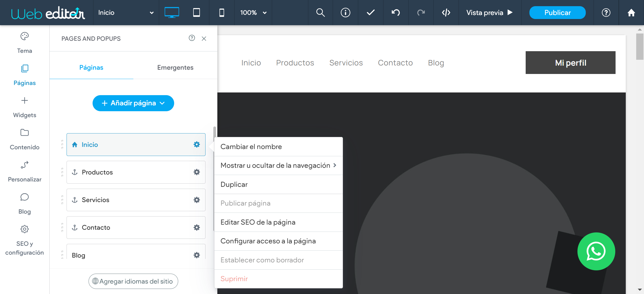Screen dimensions: 644x294
Task: Click the drag handle beside Productos
Action: (62, 172)
